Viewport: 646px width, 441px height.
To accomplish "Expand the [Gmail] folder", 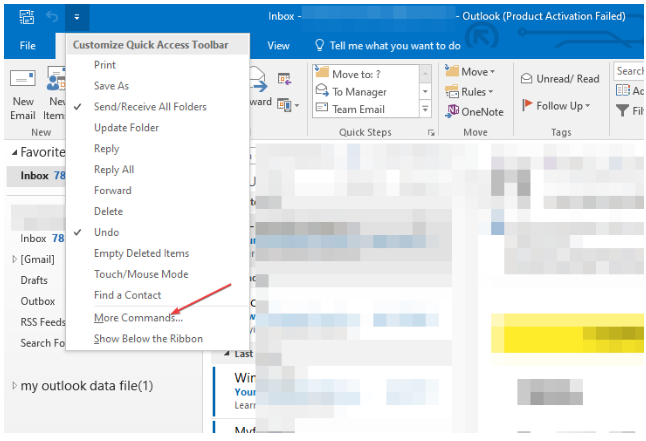I will 14,259.
